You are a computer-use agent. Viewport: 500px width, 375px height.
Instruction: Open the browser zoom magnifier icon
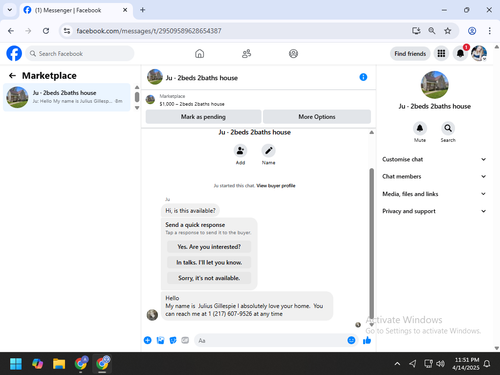click(x=432, y=31)
